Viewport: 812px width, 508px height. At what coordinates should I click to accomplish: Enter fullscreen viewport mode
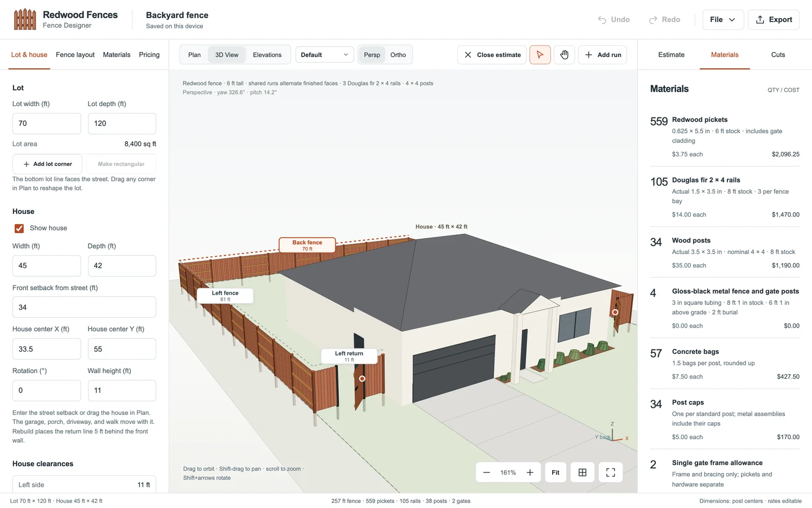tap(611, 472)
